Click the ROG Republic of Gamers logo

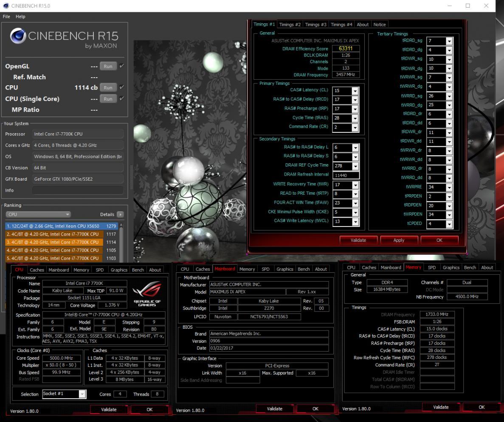(x=147, y=293)
